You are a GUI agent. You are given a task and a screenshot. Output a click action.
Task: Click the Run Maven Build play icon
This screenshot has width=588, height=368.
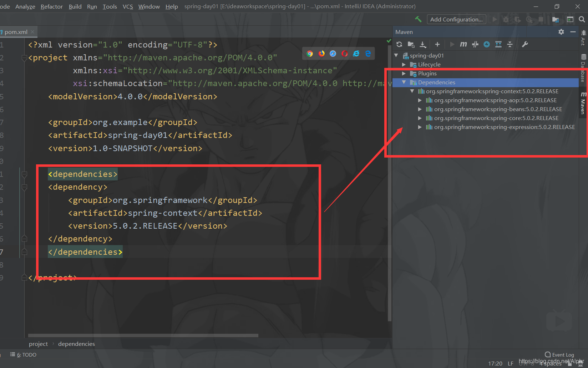(452, 44)
